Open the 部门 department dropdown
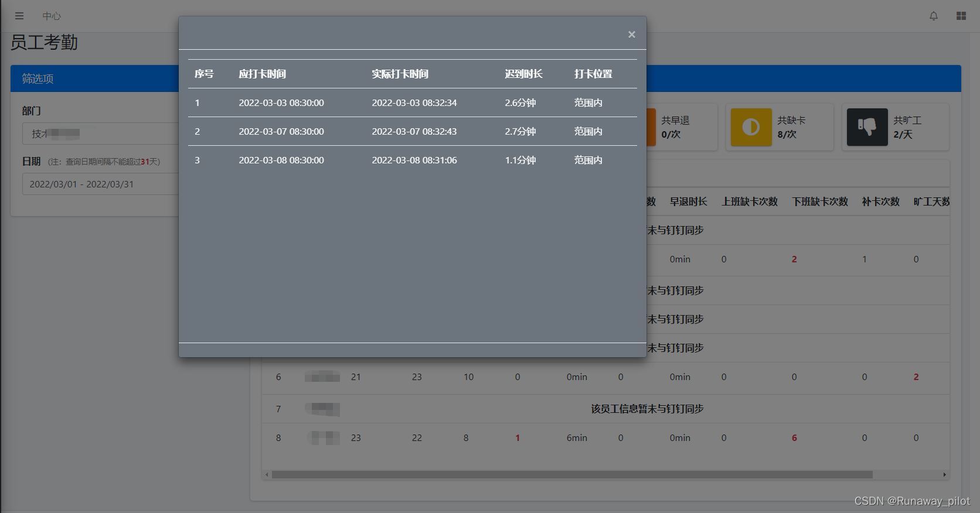Screen dimensions: 980x513 tap(100, 134)
